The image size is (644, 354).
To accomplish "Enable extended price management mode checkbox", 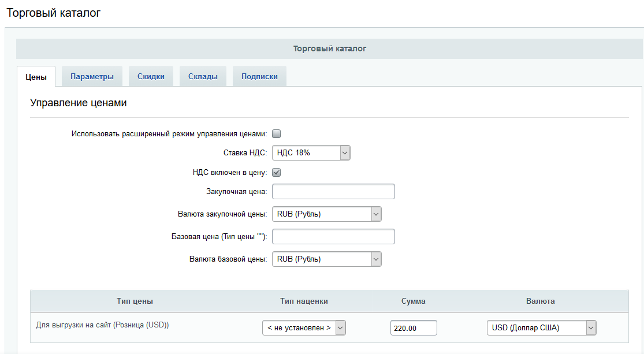I will (276, 134).
